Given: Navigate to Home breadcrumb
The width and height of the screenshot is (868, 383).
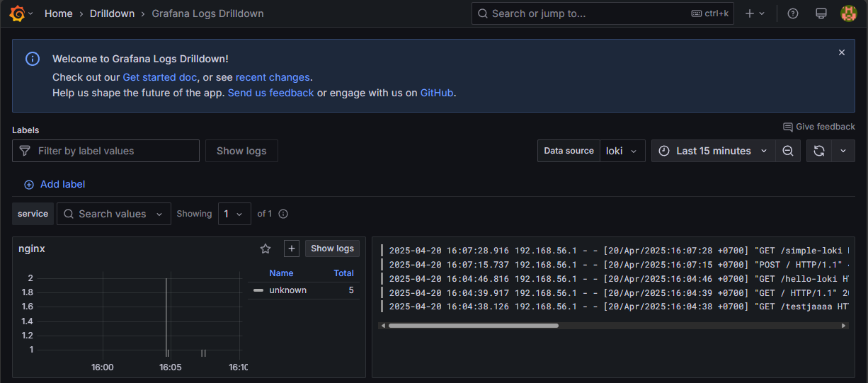Looking at the screenshot, I should tap(58, 13).
